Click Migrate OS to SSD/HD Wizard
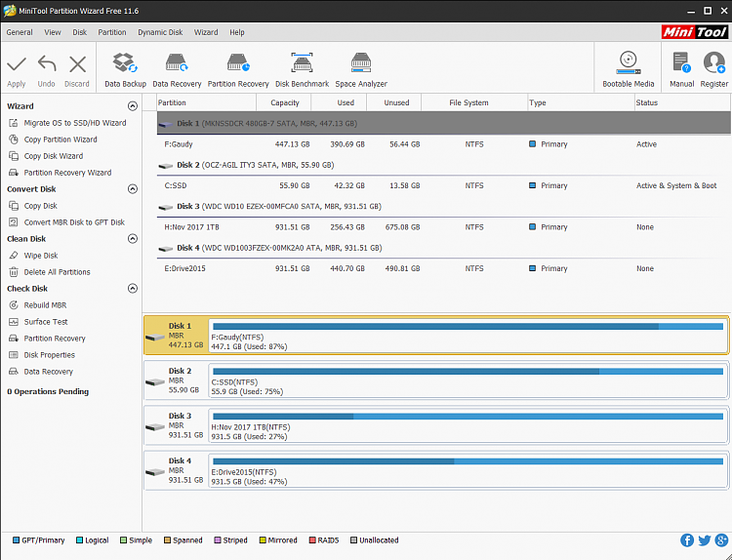Viewport: 732px width, 560px height. point(74,123)
